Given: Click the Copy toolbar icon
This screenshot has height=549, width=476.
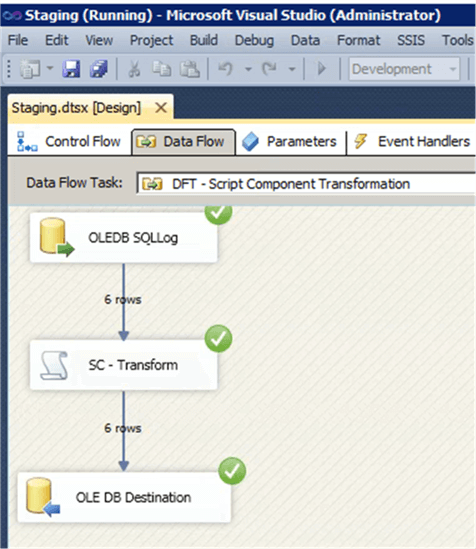Looking at the screenshot, I should pyautogui.click(x=162, y=68).
